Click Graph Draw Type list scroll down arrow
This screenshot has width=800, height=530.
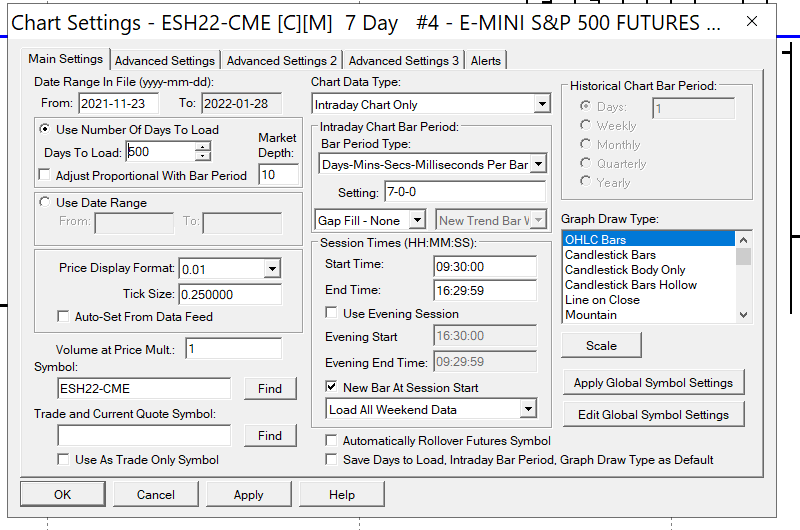(x=743, y=315)
